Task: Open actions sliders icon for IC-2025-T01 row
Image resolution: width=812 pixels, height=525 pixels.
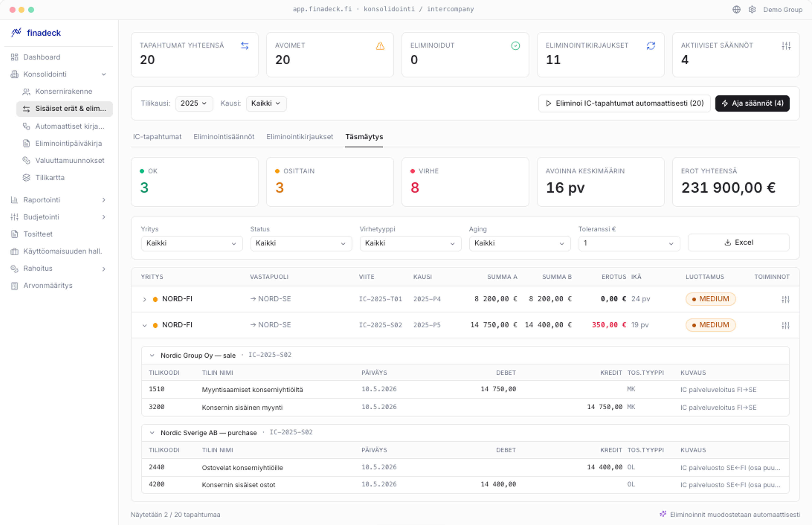Action: click(785, 299)
